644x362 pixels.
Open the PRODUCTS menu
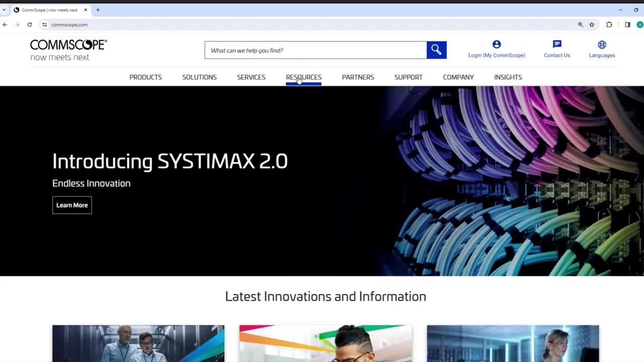click(145, 77)
